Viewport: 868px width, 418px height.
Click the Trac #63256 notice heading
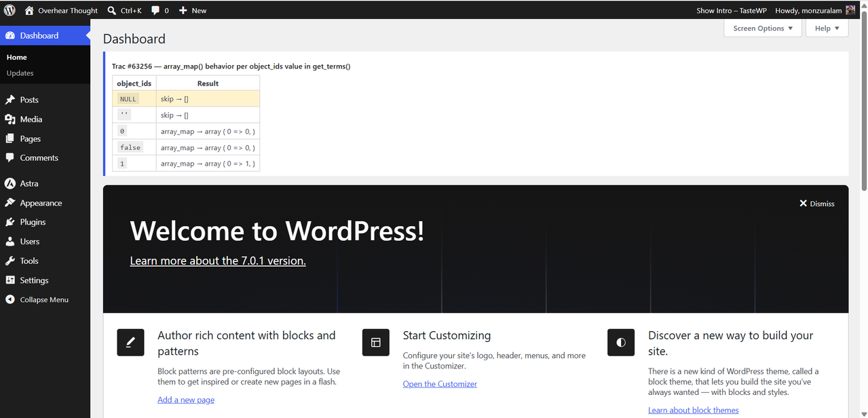coord(231,66)
